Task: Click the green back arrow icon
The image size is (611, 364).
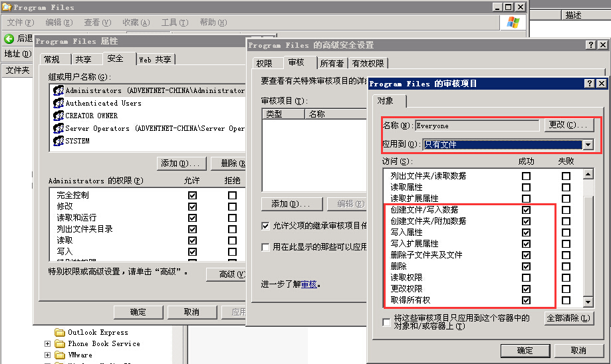Action: 9,39
